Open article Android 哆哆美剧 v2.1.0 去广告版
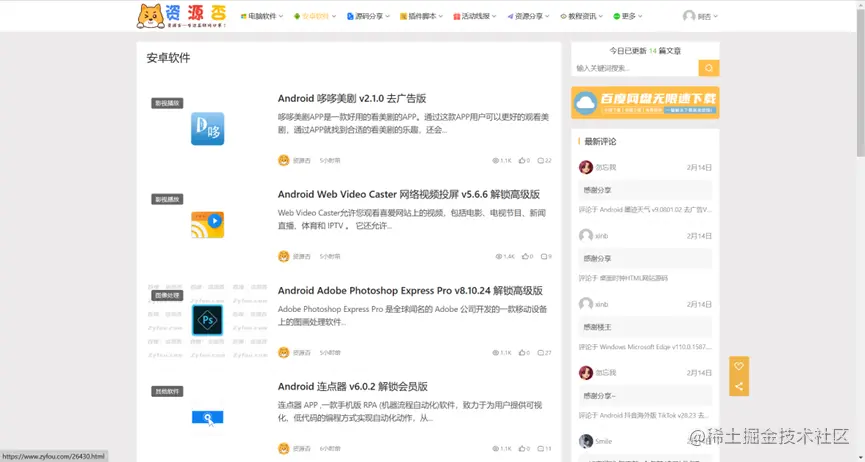This screenshot has width=865, height=462. (352, 99)
